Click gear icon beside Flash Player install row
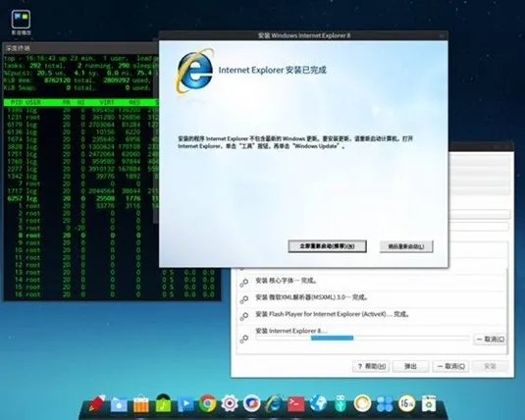The height and width of the screenshot is (420, 525). coord(244,316)
